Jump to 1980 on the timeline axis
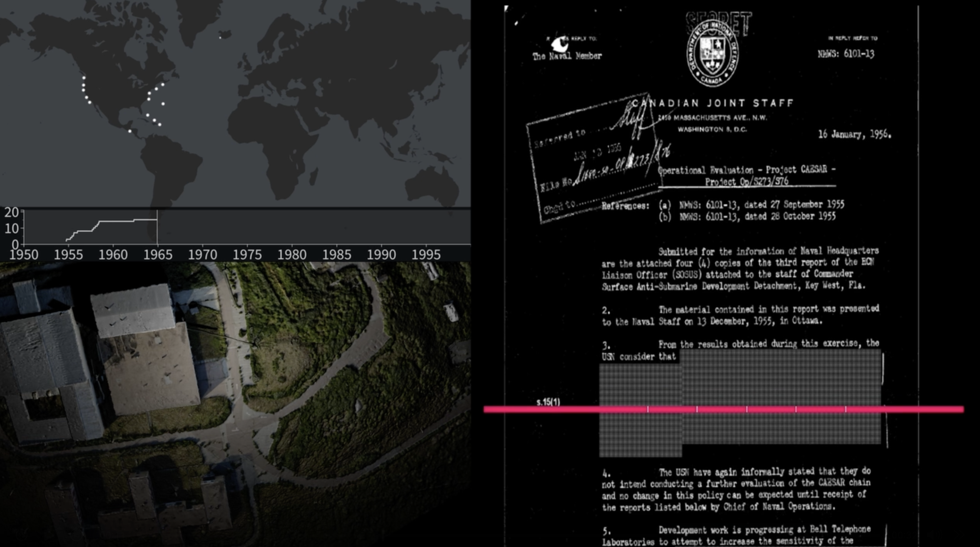The height and width of the screenshot is (547, 980). (x=292, y=255)
